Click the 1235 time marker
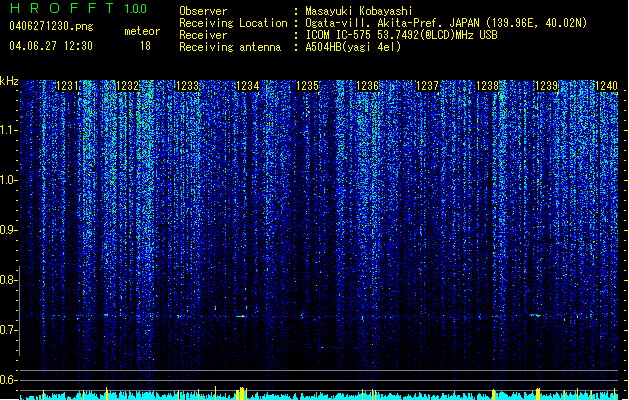The height and width of the screenshot is (400, 629). click(x=307, y=86)
